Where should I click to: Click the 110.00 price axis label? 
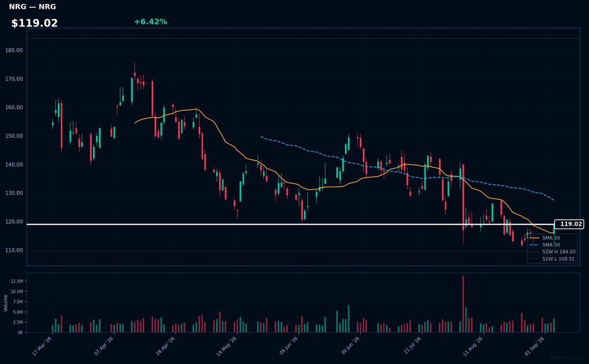(x=14, y=250)
